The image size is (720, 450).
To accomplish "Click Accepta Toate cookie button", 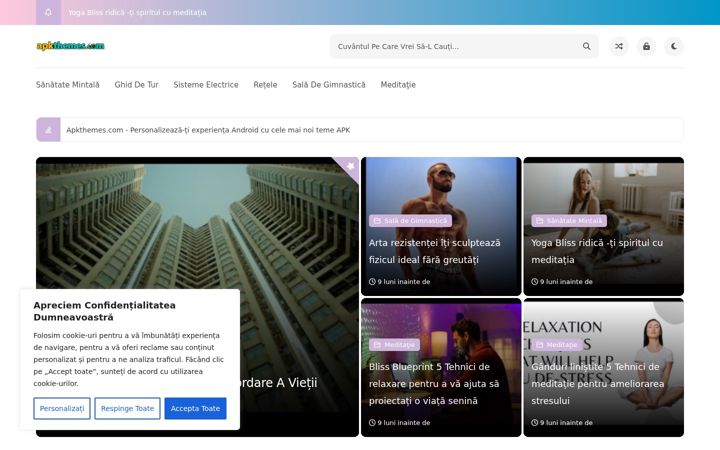I will (x=196, y=409).
